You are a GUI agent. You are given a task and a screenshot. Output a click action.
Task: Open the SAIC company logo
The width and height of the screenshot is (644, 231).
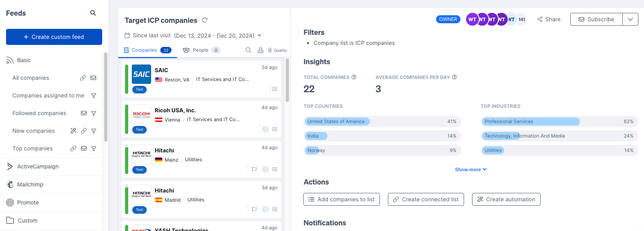click(x=141, y=74)
